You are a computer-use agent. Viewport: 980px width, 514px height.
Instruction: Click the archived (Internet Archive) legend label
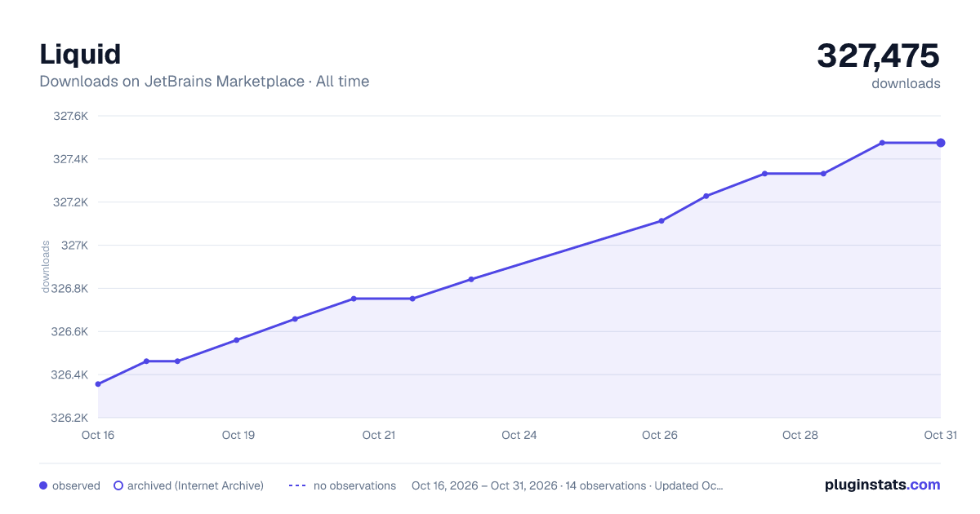[x=195, y=485]
